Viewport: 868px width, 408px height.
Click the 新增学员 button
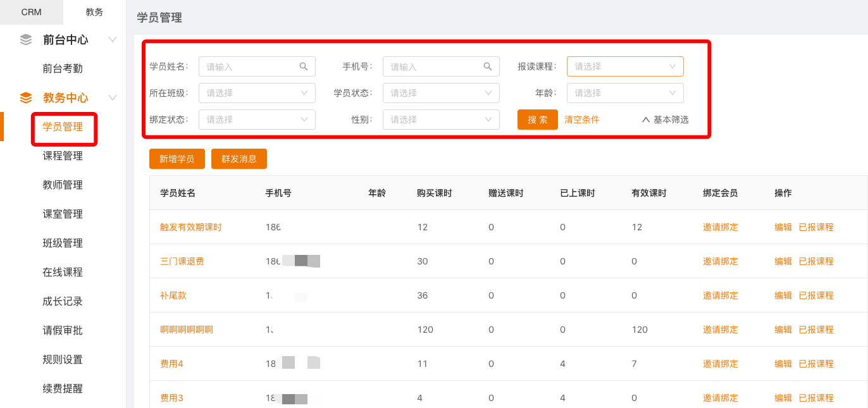point(177,159)
